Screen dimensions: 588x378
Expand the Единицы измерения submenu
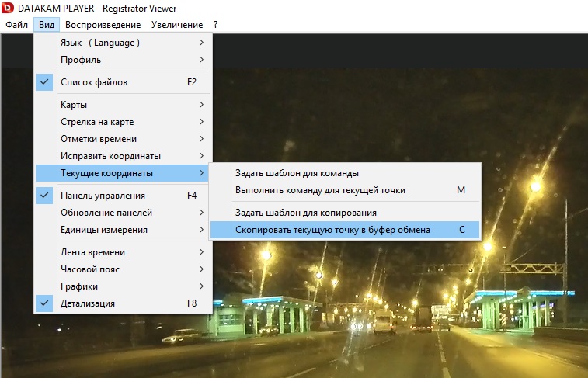tap(123, 230)
